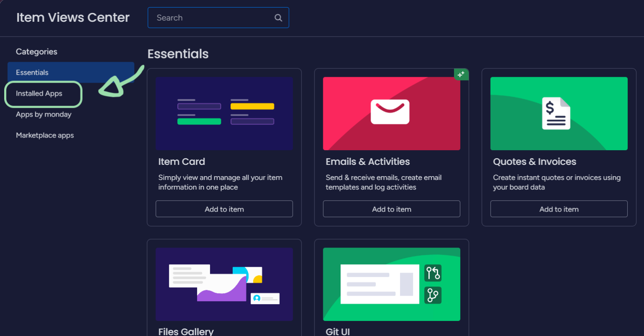Image resolution: width=644 pixels, height=336 pixels.
Task: Click the Git branch icon
Action: pos(433,295)
